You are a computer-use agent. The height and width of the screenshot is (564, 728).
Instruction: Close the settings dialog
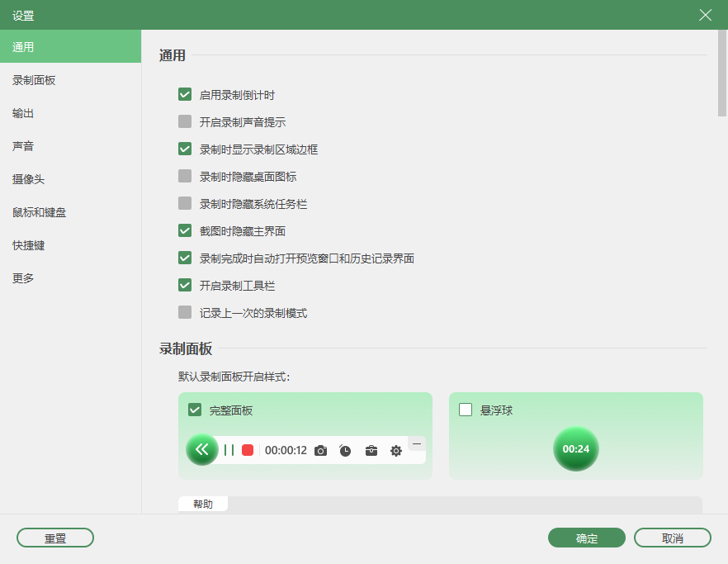(x=705, y=15)
